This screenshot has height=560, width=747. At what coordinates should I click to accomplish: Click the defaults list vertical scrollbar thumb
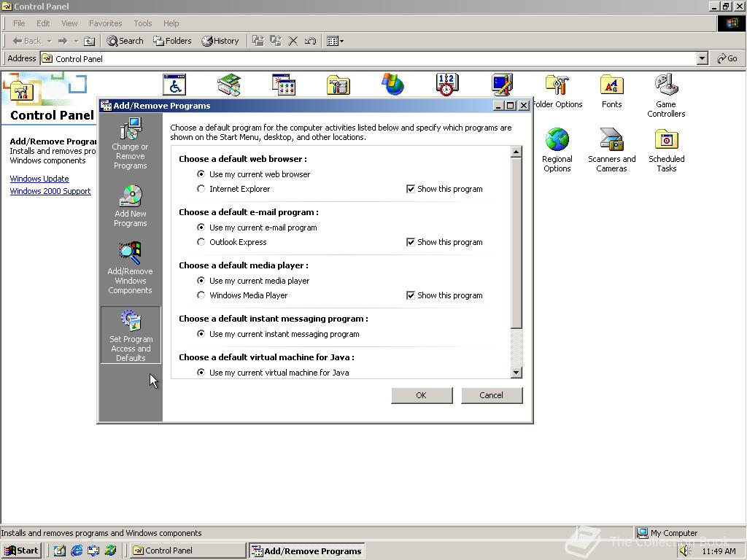pyautogui.click(x=516, y=243)
